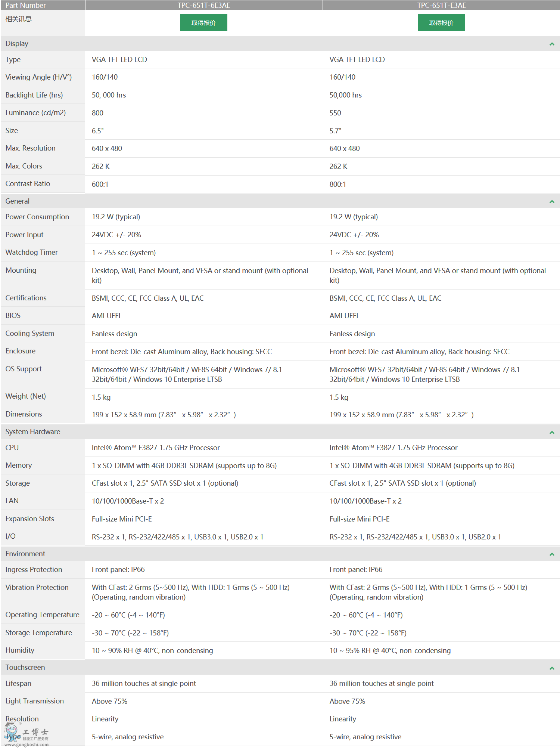Image resolution: width=560 pixels, height=752 pixels.
Task: Click the Display section header label
Action: click(17, 44)
